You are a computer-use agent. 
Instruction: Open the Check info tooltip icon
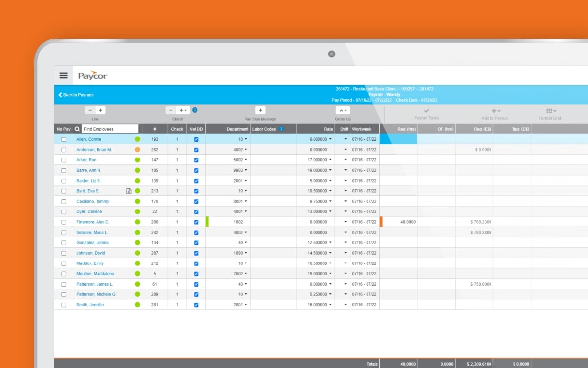[x=195, y=110]
